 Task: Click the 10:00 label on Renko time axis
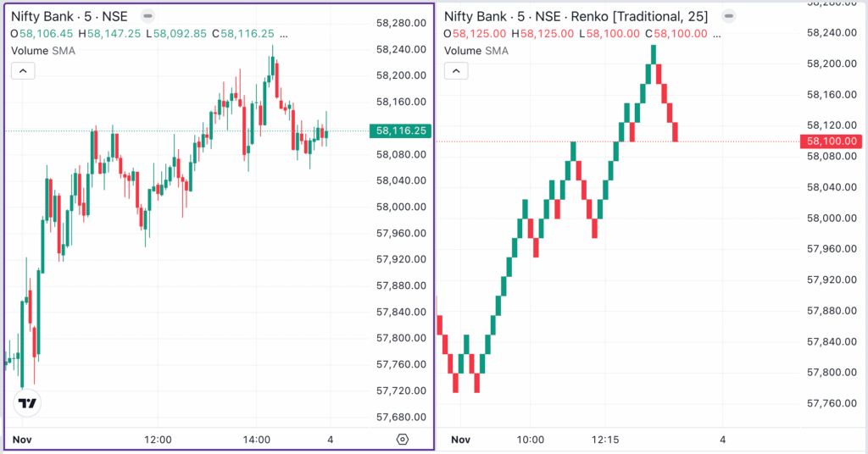pyautogui.click(x=529, y=440)
